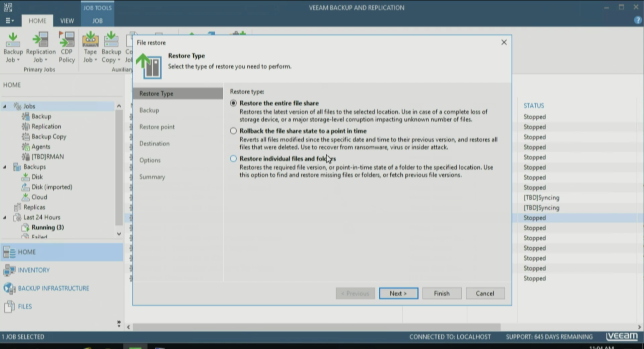Viewport: 644px width, 349px height.
Task: Click the horizontal scrollbar left arrow
Action: (128, 327)
